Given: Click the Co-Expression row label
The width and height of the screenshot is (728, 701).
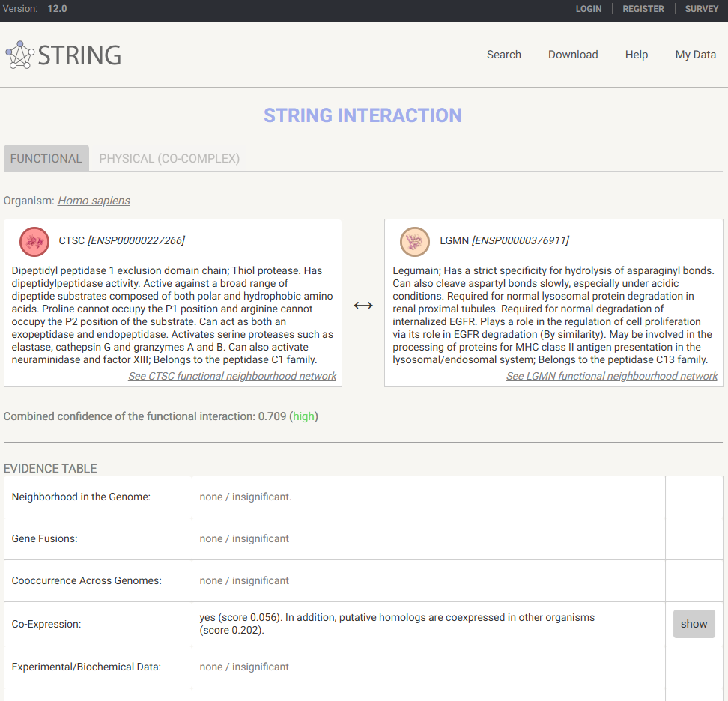Looking at the screenshot, I should 46,624.
